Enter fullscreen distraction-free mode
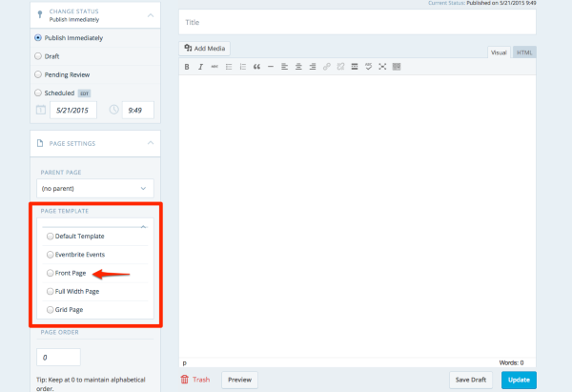The image size is (572, 392). 382,67
